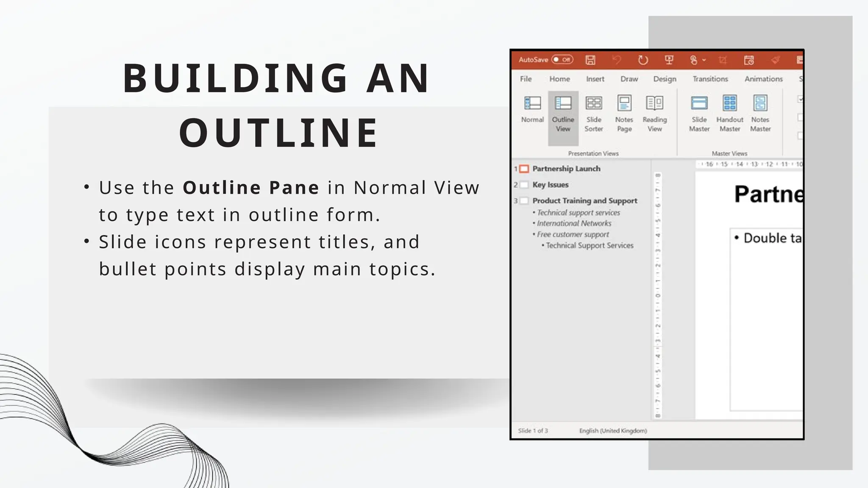This screenshot has width=868, height=488.
Task: Select slide 2 icon beside Key Issues
Action: pyautogui.click(x=524, y=185)
